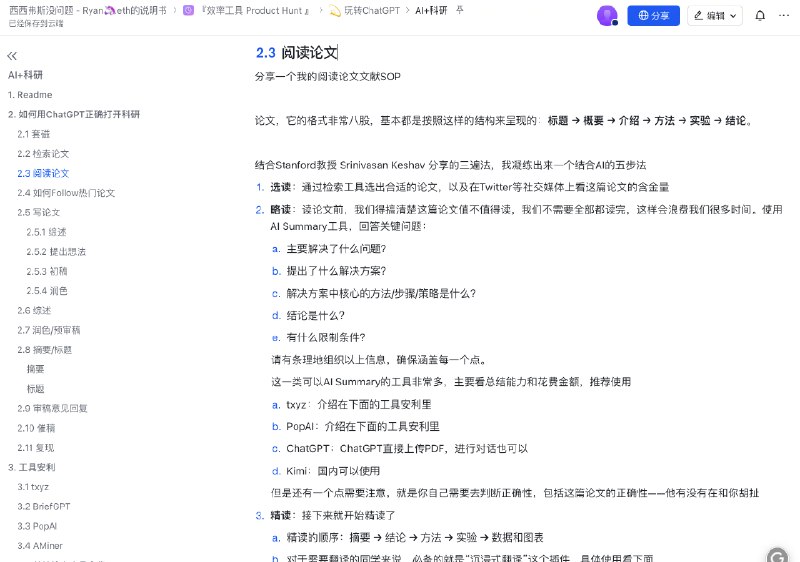Image resolution: width=800 pixels, height=562 pixels.
Task: Jump to 3. 工具安利 in outline
Action: 32,467
